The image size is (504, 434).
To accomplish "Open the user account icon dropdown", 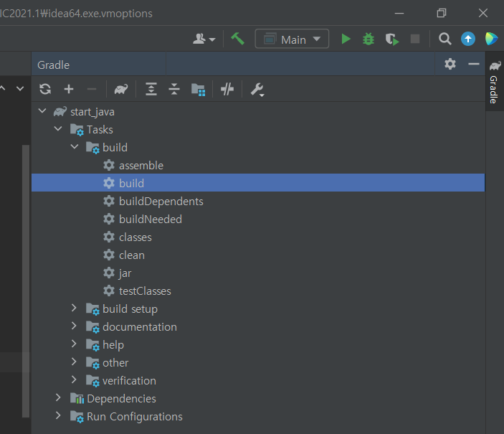I will click(x=204, y=39).
